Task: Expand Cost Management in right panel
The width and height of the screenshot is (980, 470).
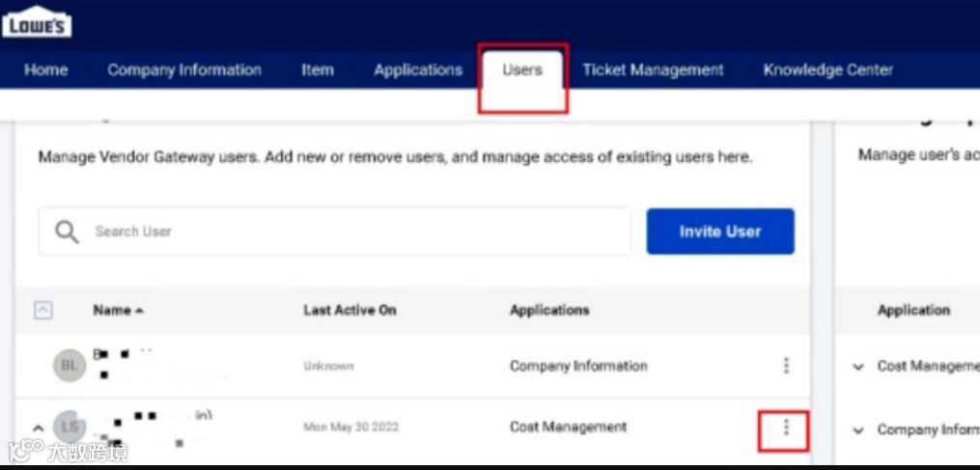Action: (x=858, y=367)
